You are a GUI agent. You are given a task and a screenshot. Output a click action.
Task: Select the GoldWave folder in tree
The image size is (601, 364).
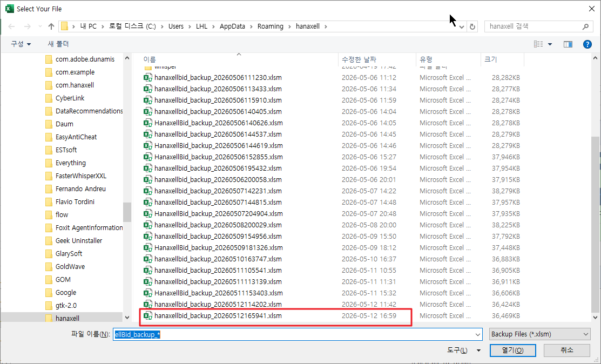click(x=70, y=267)
